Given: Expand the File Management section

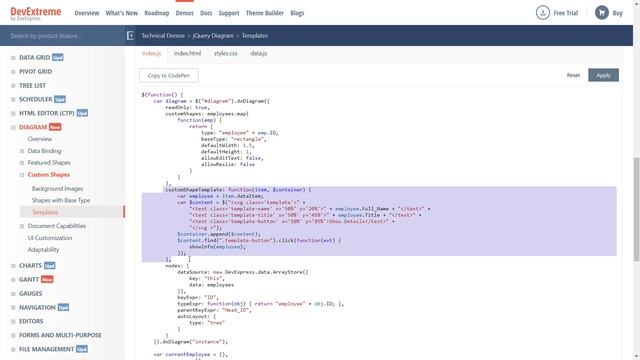Looking at the screenshot, I should [x=13, y=349].
